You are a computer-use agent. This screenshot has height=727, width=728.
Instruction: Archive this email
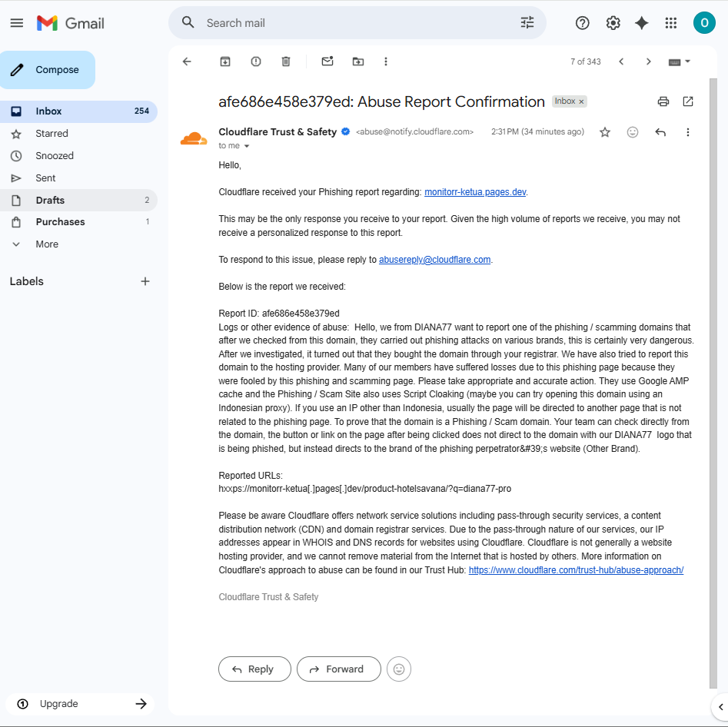coord(225,61)
